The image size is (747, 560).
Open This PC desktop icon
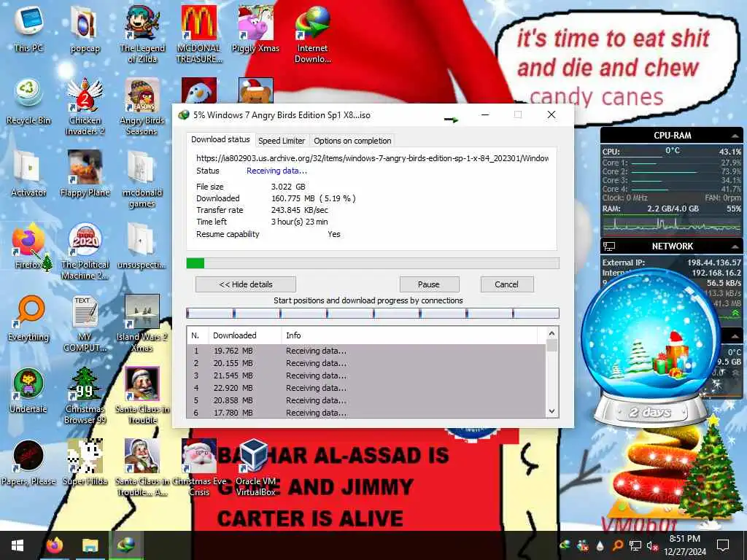(28, 27)
